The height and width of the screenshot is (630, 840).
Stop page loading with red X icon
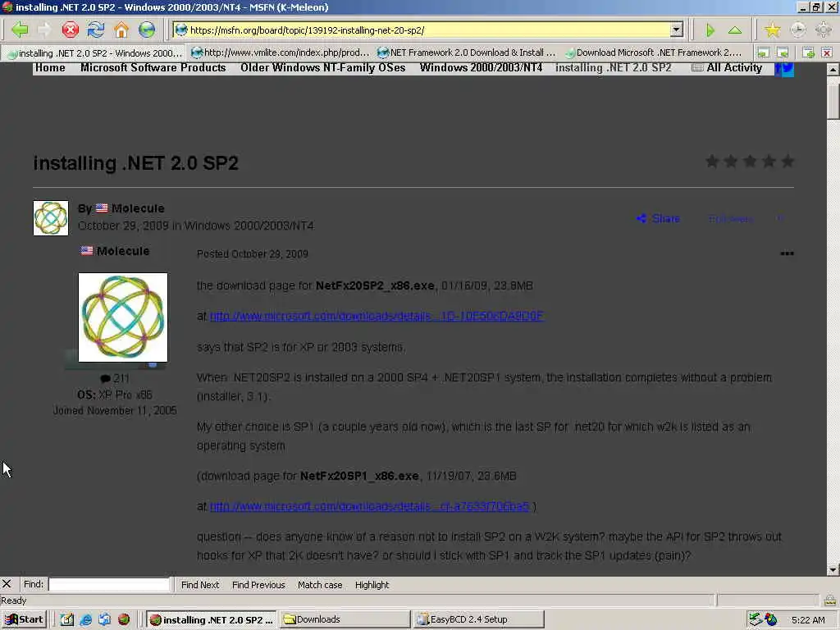[71, 30]
